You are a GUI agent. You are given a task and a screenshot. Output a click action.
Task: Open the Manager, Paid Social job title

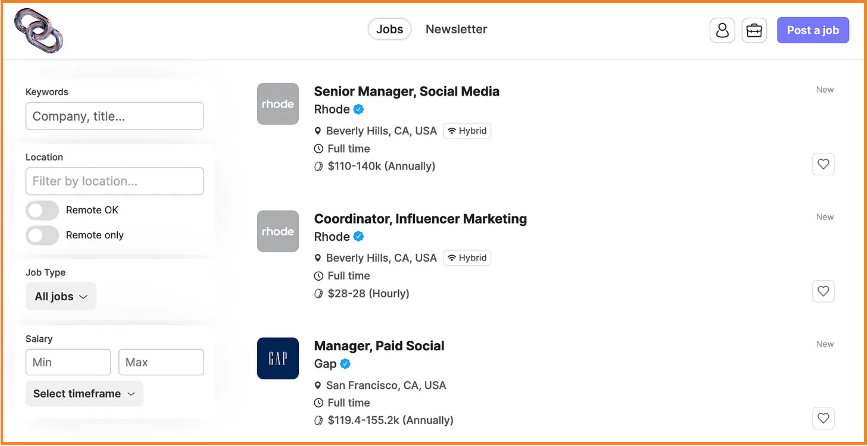[x=379, y=346]
